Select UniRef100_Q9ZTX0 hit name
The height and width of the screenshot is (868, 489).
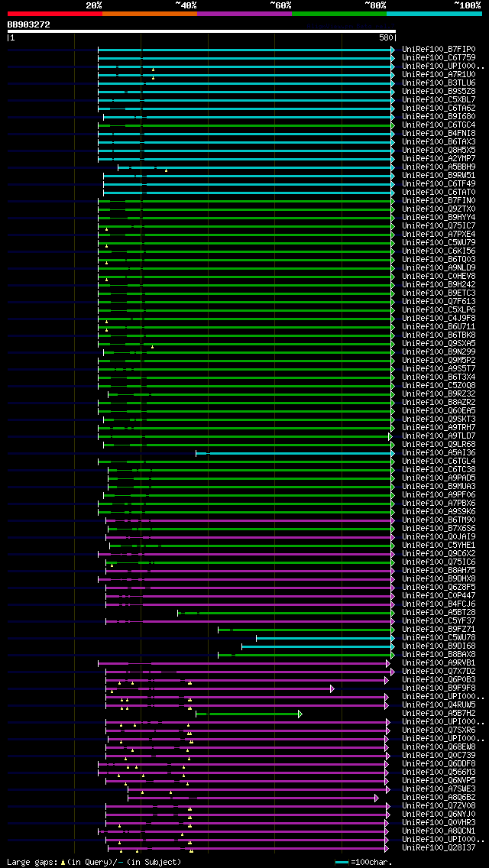click(x=439, y=209)
